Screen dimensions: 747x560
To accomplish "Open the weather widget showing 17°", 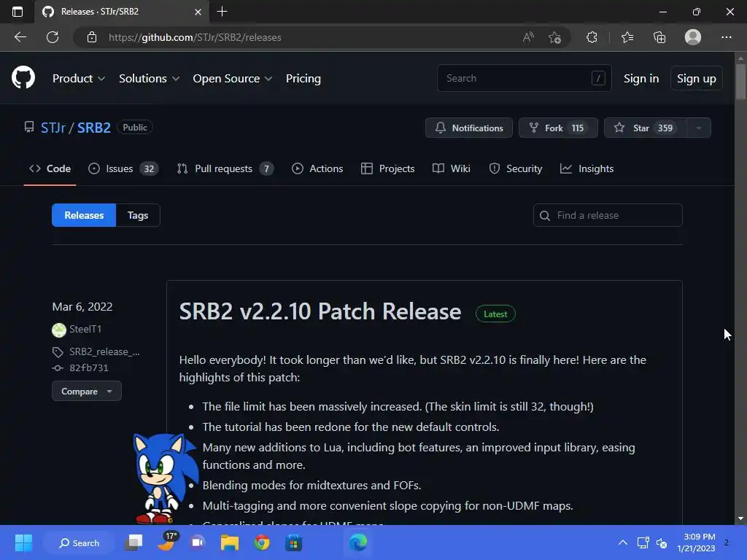I will 167,542.
